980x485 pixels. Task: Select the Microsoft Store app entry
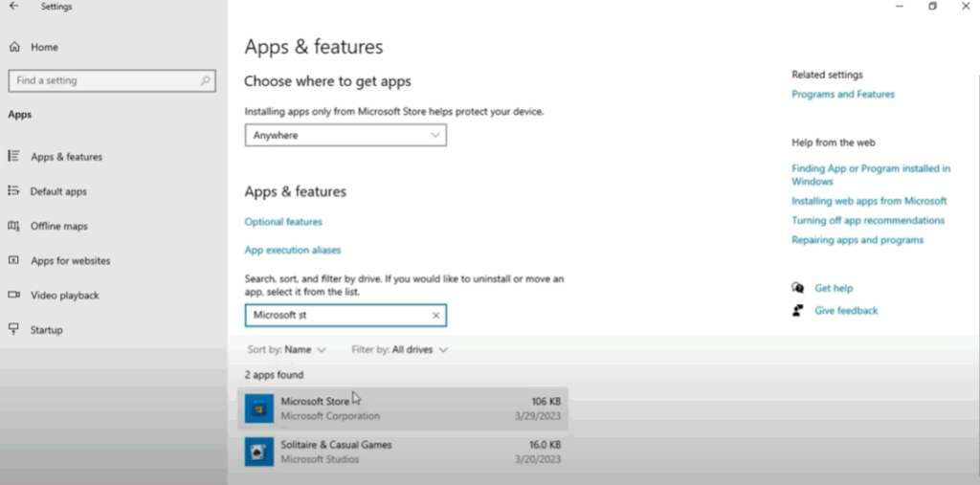click(403, 408)
